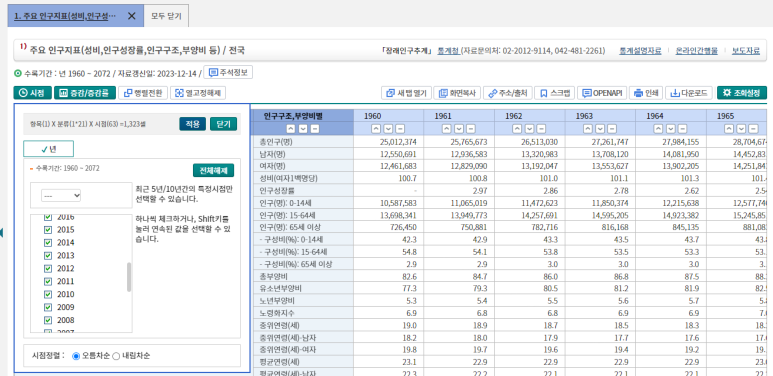
Task: Select the 년 period tab
Action: [48, 148]
